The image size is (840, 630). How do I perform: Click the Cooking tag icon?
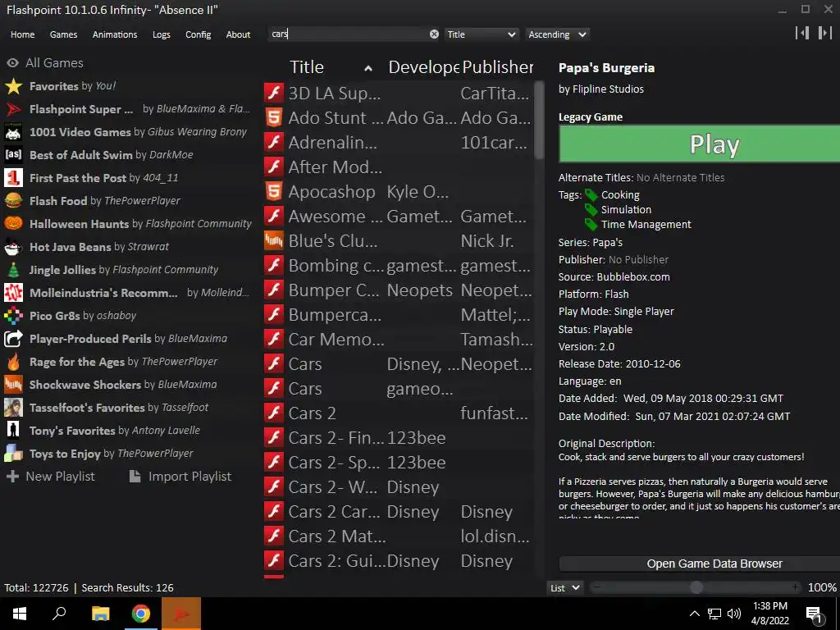[x=591, y=195]
